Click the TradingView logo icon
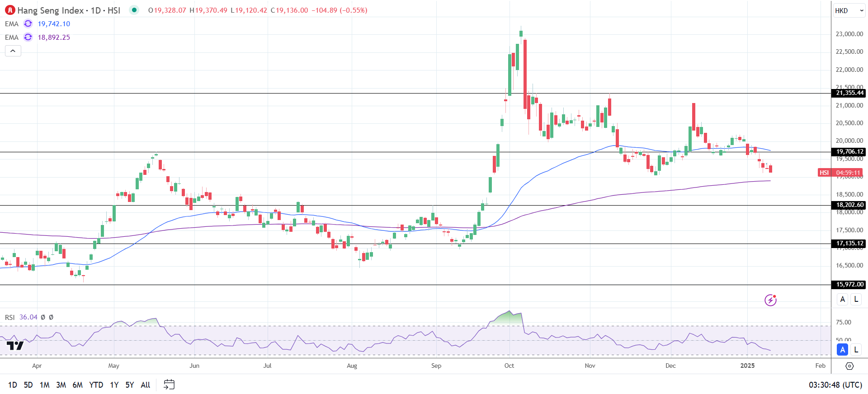Viewport: 868px width, 394px height. [x=15, y=346]
